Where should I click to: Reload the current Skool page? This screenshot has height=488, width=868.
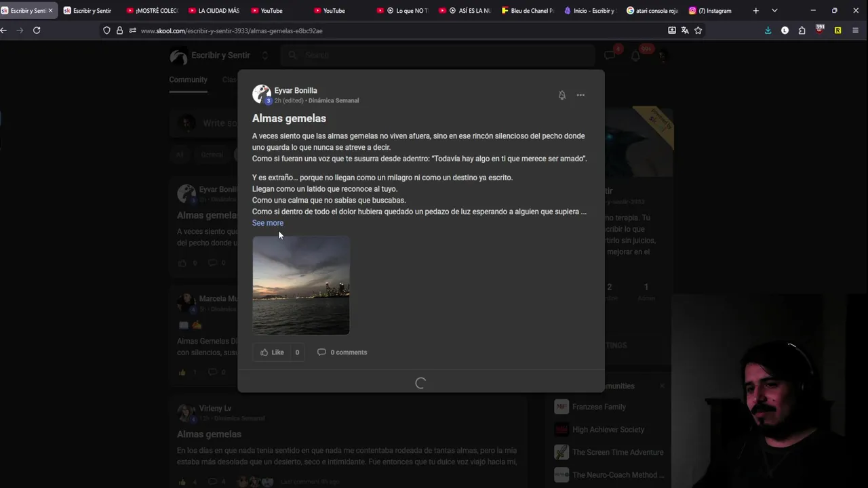pos(37,30)
